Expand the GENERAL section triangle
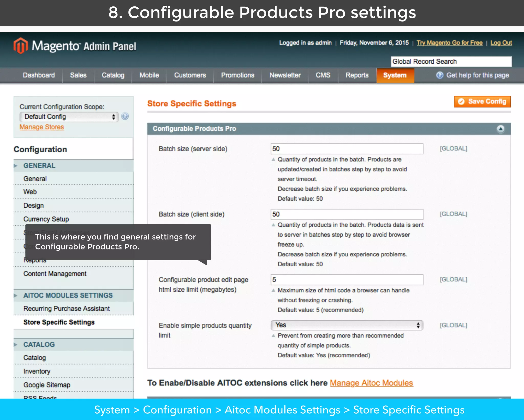 click(x=16, y=166)
